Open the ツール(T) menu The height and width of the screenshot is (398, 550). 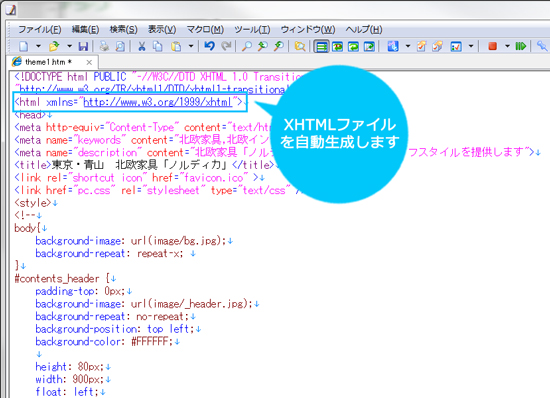(252, 29)
